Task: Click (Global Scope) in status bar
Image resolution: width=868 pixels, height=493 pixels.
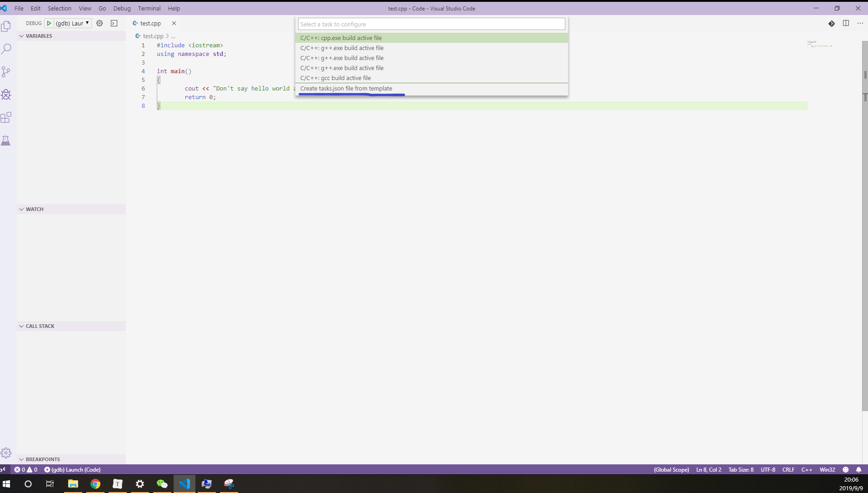Action: [671, 469]
